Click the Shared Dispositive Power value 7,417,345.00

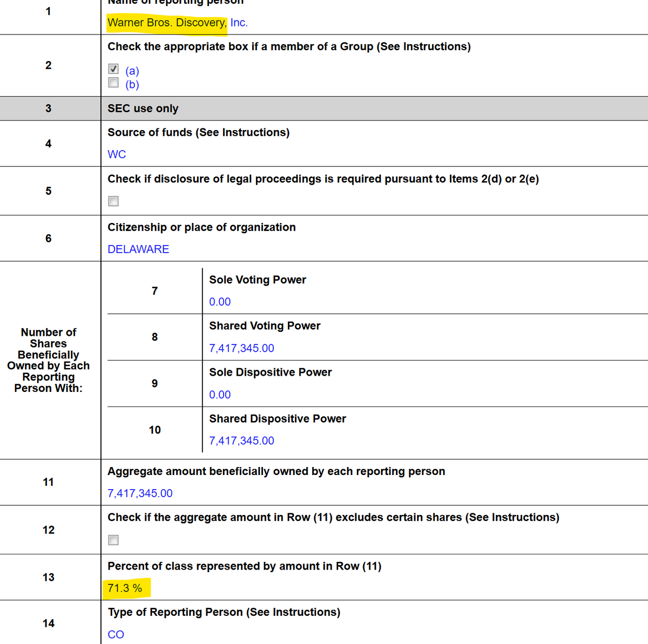tap(241, 441)
